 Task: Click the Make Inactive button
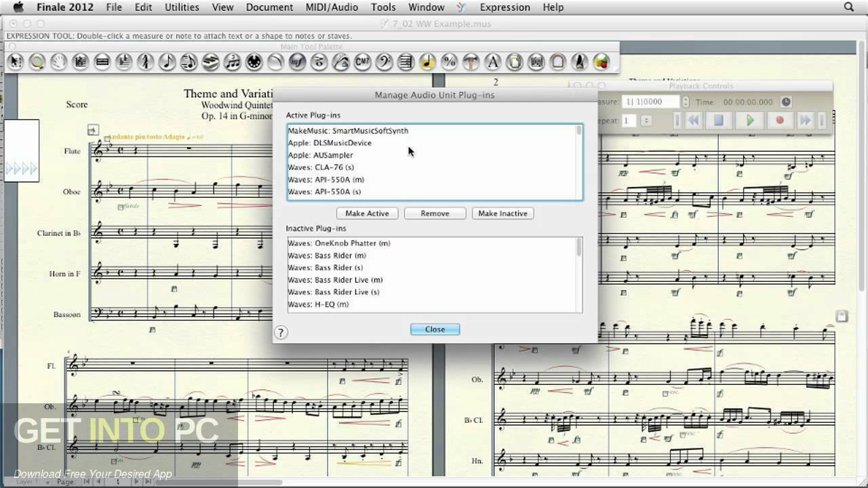pos(502,213)
